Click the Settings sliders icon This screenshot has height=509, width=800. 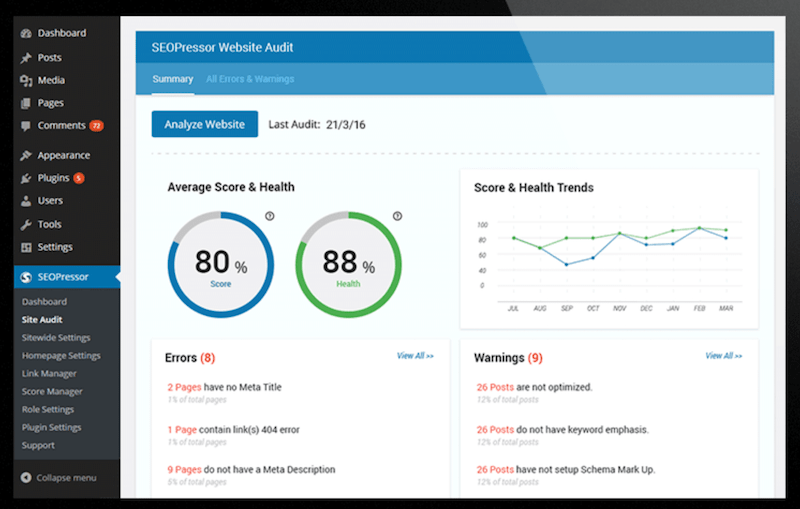pyautogui.click(x=26, y=247)
